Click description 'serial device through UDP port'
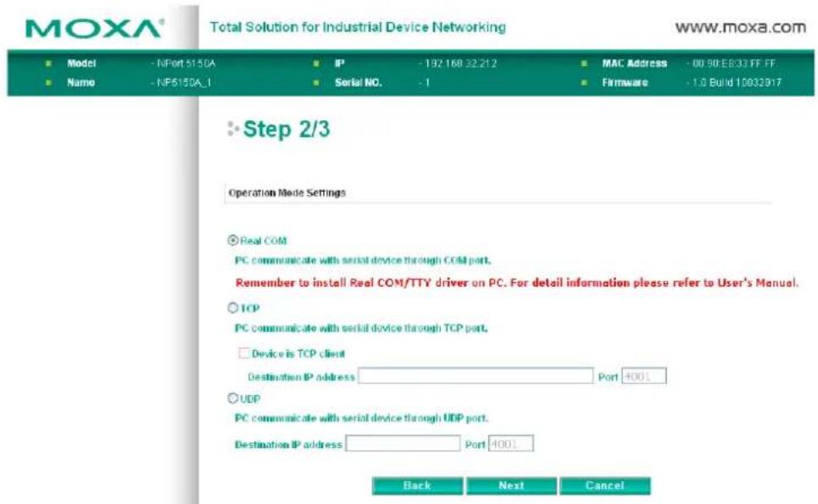 coord(415,418)
